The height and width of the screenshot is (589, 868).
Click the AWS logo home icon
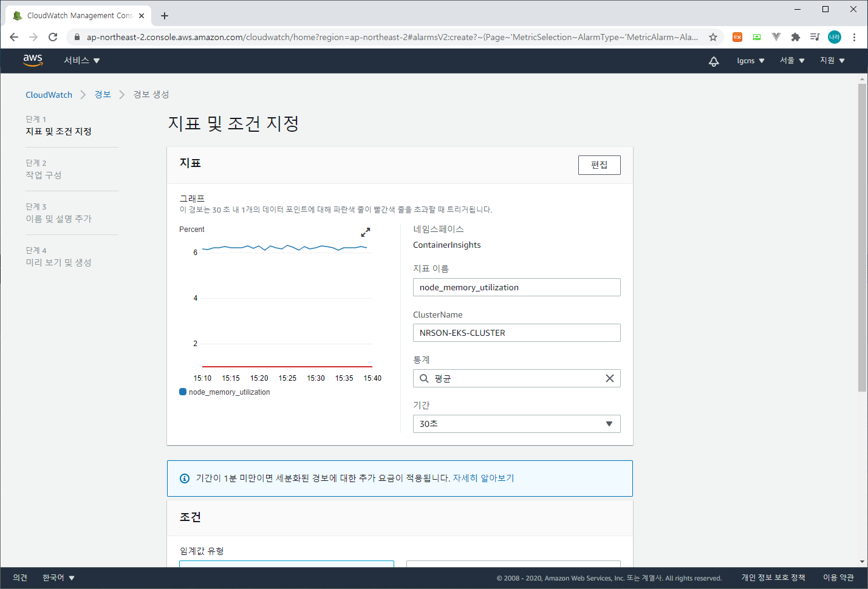click(x=33, y=60)
